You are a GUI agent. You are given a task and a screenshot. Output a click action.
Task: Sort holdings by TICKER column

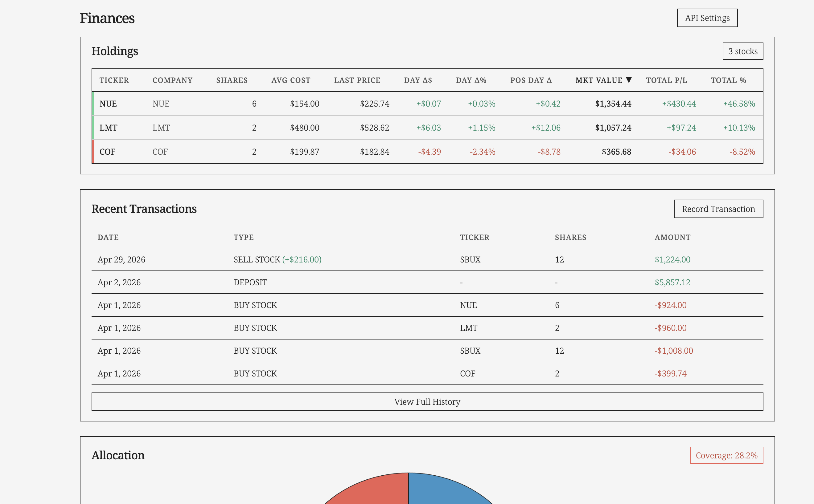(114, 80)
